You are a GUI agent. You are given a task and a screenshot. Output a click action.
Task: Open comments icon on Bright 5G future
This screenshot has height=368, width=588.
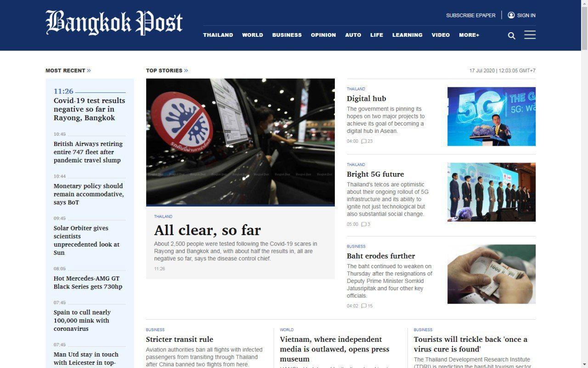coord(364,224)
